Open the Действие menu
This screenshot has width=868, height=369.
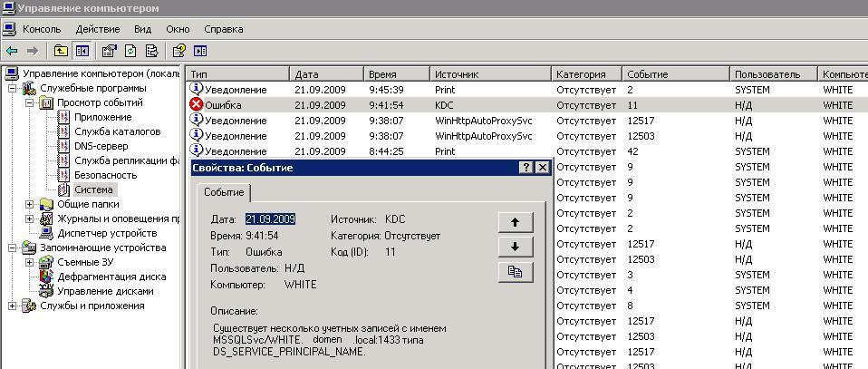[98, 29]
